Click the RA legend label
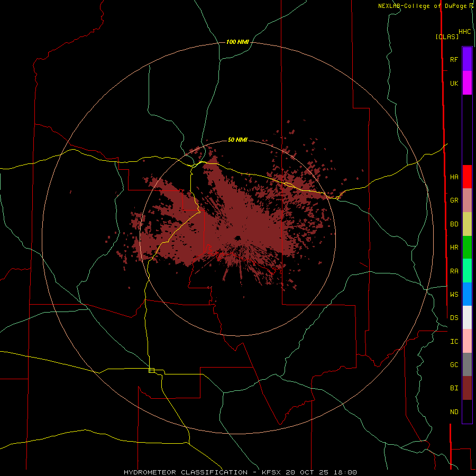The width and height of the screenshot is (476, 476). [x=454, y=271]
